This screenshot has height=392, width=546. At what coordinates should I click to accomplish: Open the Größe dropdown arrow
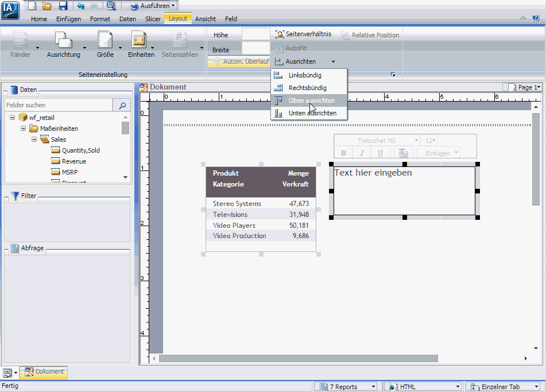click(x=120, y=48)
